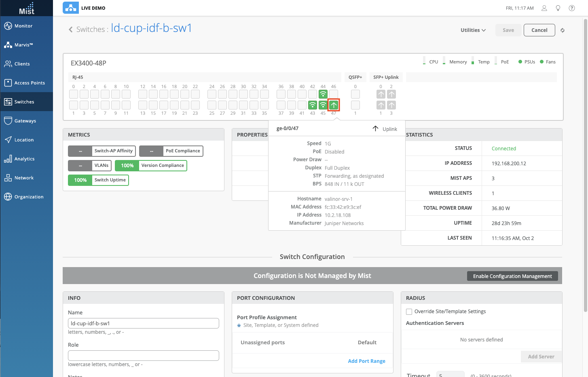588x377 pixels.
Task: Click the Role input field
Action: (144, 356)
